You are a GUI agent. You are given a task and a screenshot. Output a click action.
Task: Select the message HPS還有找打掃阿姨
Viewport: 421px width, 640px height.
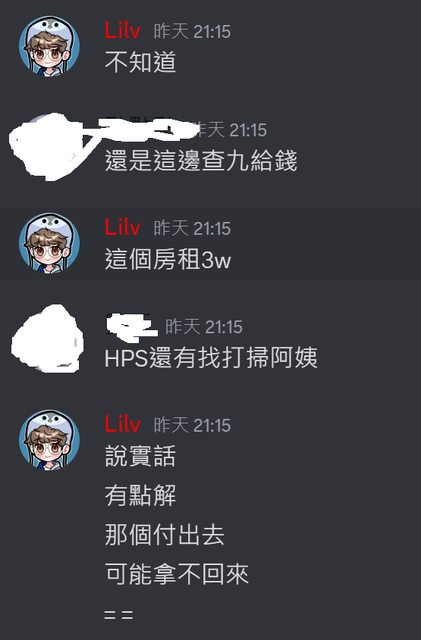[211, 358]
